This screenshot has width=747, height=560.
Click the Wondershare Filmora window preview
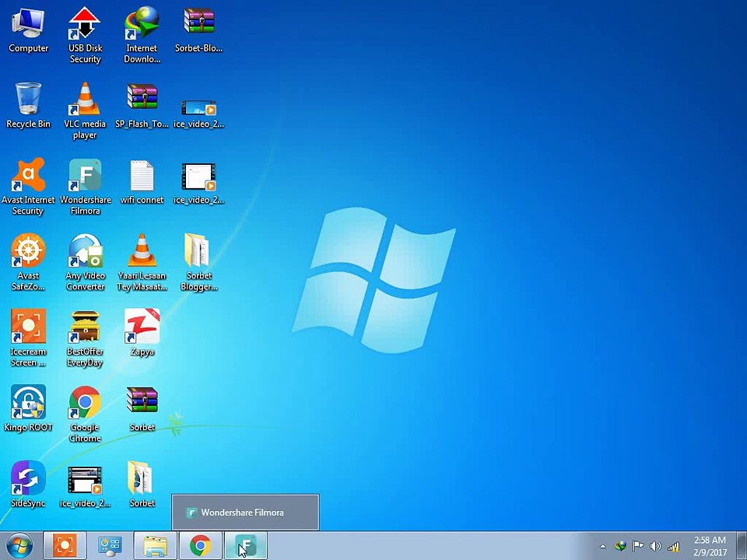[245, 513]
